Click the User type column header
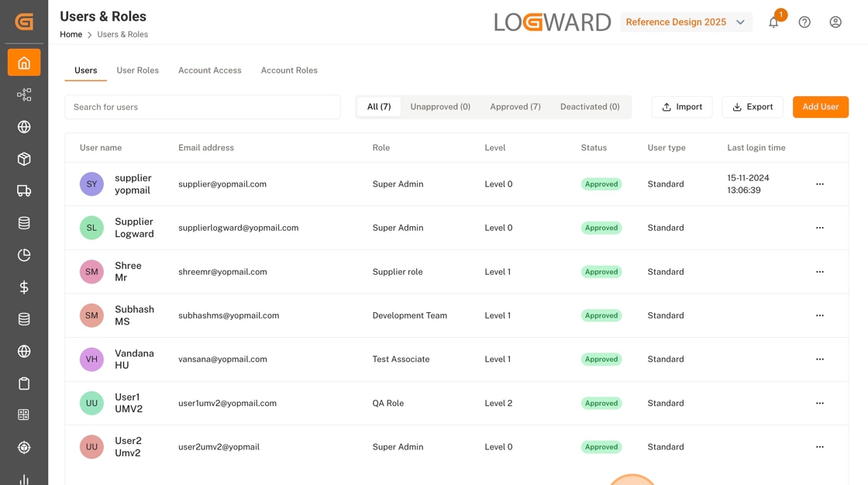This screenshot has width=868, height=485. click(x=666, y=148)
